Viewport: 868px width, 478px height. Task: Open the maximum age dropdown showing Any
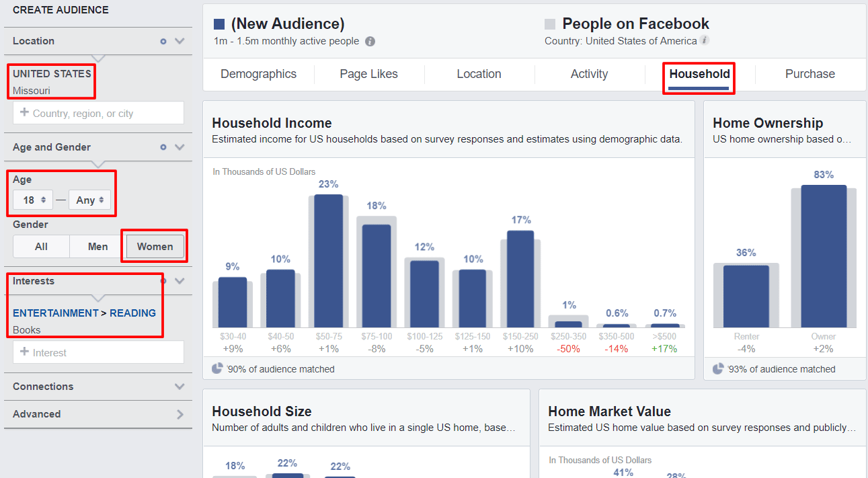pyautogui.click(x=89, y=200)
